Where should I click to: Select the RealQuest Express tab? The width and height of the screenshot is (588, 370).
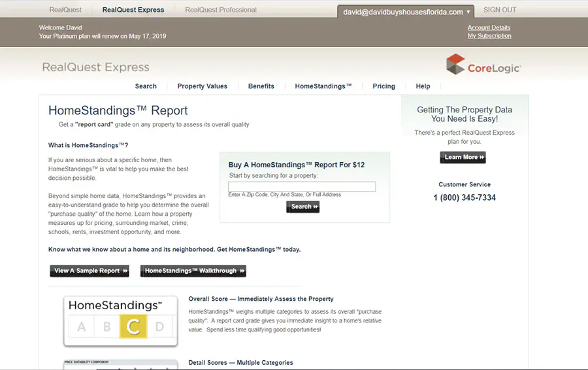(133, 10)
